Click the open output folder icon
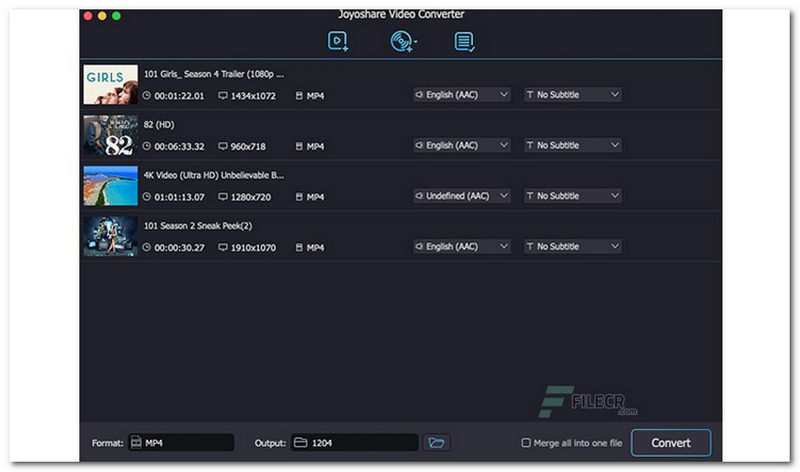This screenshot has width=800, height=472. point(436,442)
